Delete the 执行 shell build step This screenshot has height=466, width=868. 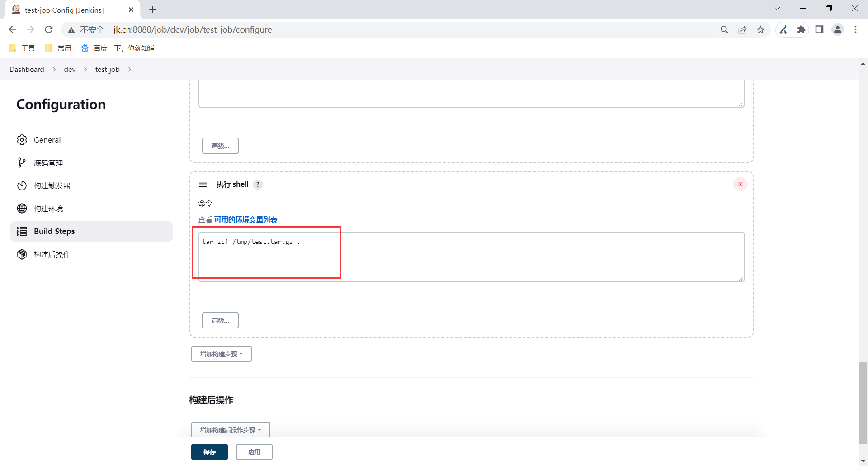point(741,184)
